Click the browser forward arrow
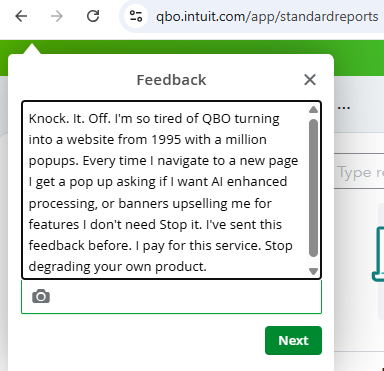This screenshot has width=384, height=371. 57,16
